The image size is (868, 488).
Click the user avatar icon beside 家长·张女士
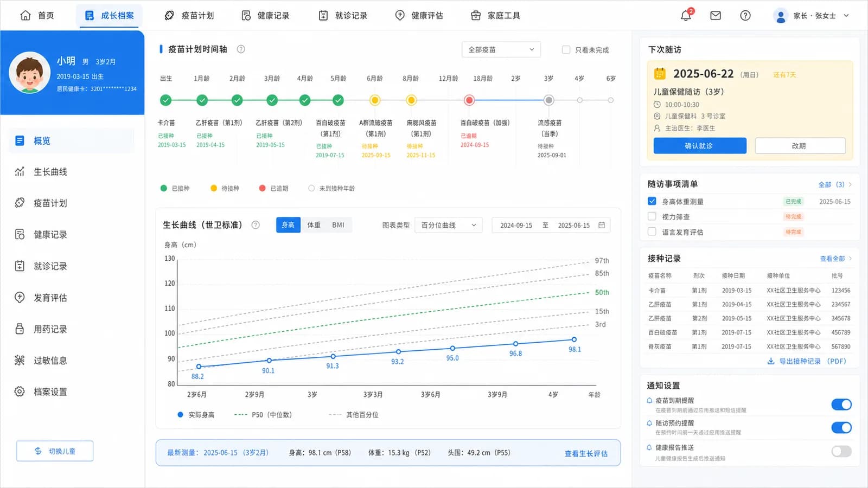781,16
